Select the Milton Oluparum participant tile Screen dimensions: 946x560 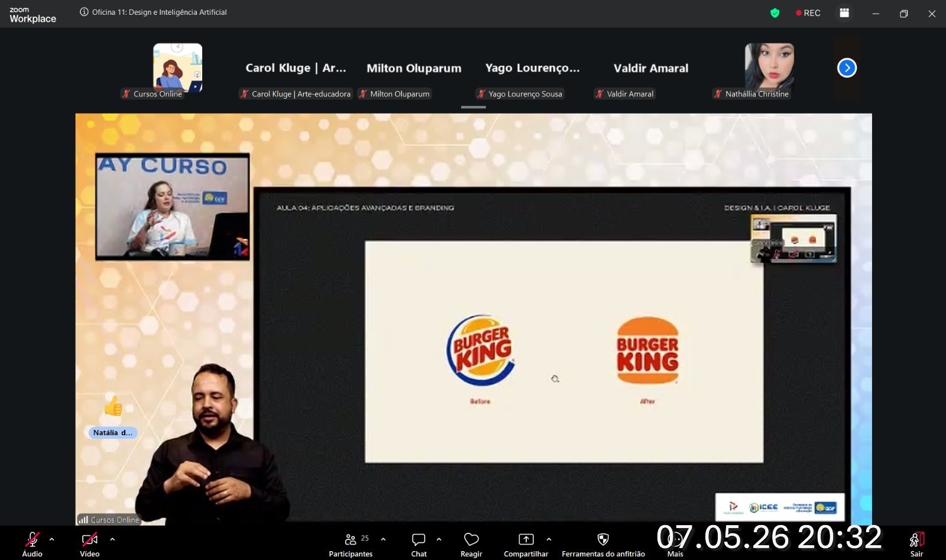click(414, 68)
